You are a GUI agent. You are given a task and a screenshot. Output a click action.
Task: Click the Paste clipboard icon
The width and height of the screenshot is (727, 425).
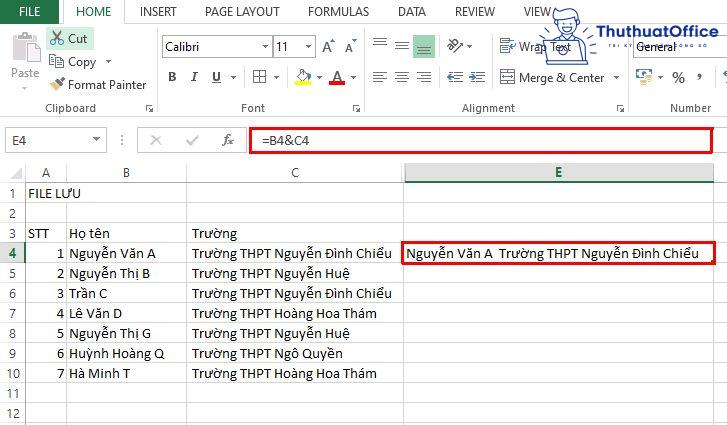(26, 48)
